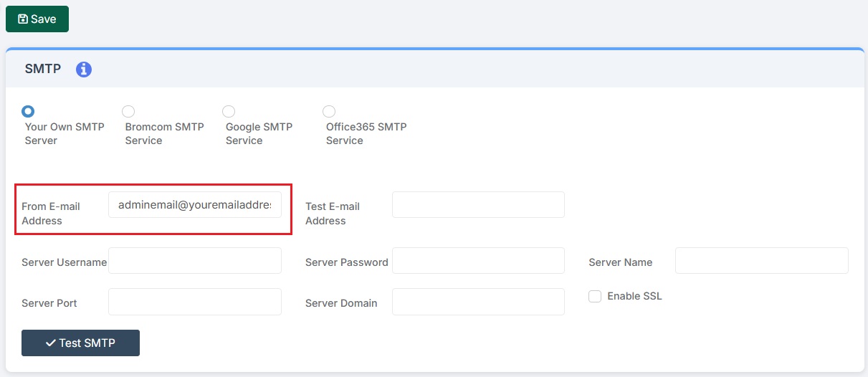
Task: Focus the Server Domain input box
Action: tap(478, 302)
